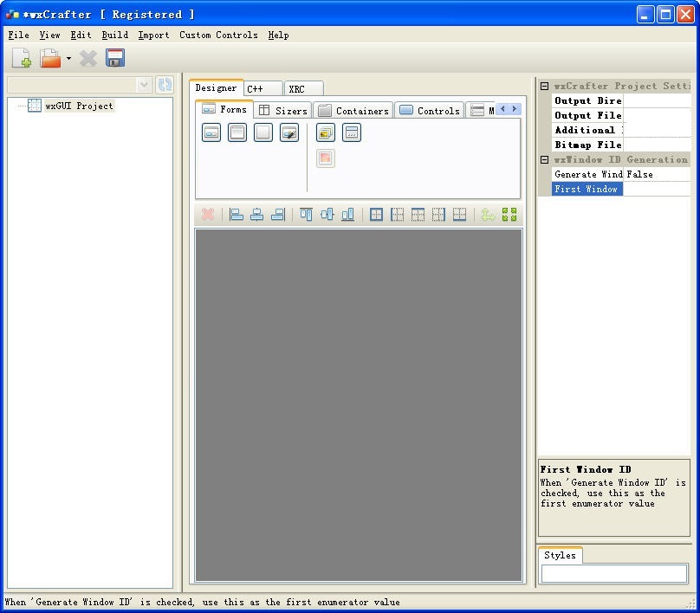700x613 pixels.
Task: Select the wxGUI Project tree item
Action: point(79,106)
